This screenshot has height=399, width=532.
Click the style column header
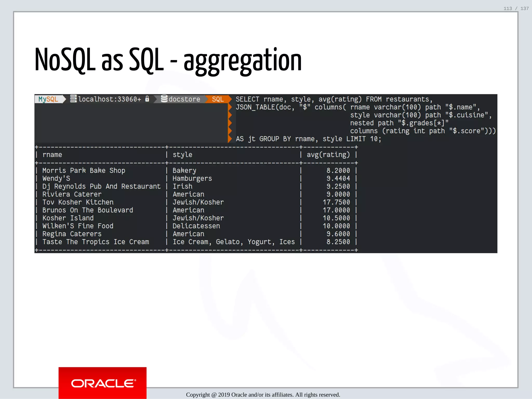click(182, 155)
